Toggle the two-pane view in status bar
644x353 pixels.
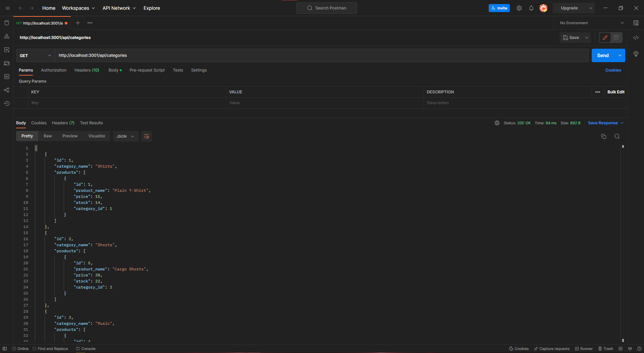[x=621, y=349]
